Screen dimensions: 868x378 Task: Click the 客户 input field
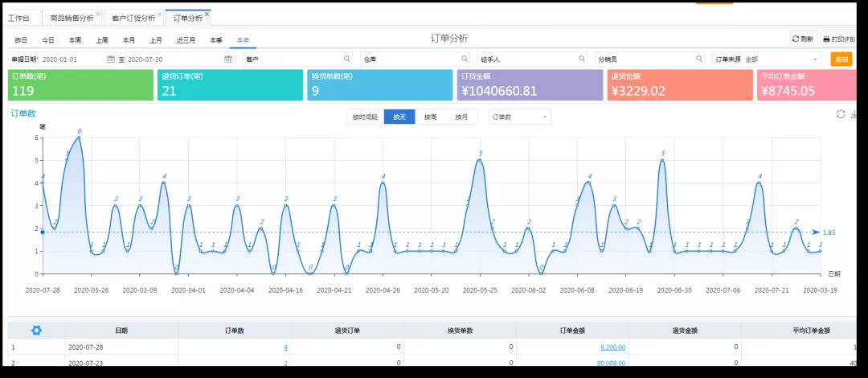click(x=298, y=59)
